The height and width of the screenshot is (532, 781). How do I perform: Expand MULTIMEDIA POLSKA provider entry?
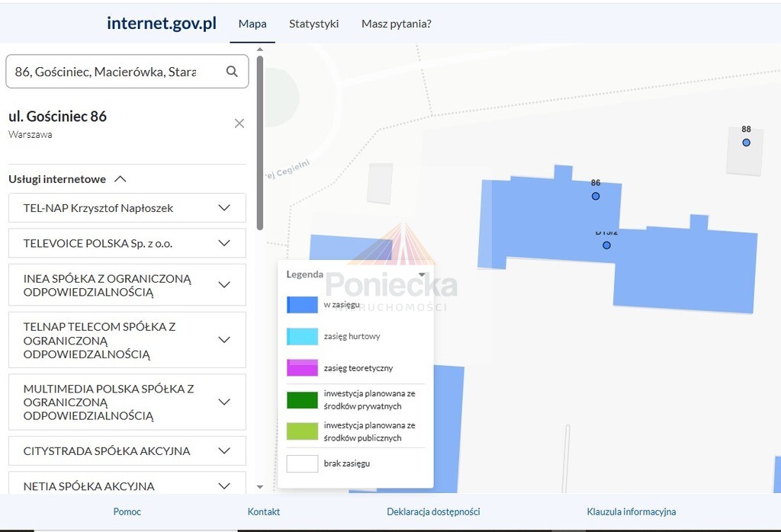[224, 402]
